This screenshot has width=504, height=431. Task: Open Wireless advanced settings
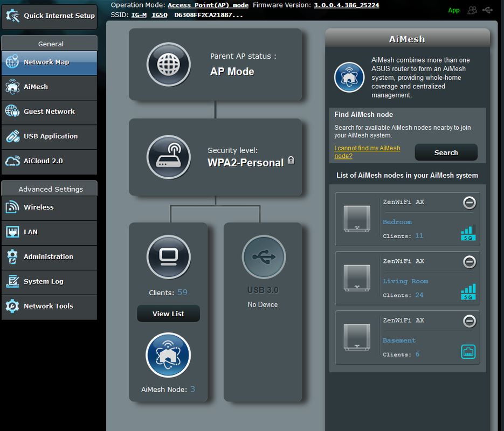tap(49, 208)
